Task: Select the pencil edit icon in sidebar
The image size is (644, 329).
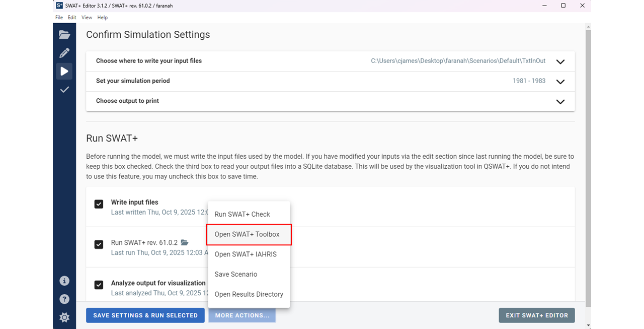Action: [x=64, y=53]
